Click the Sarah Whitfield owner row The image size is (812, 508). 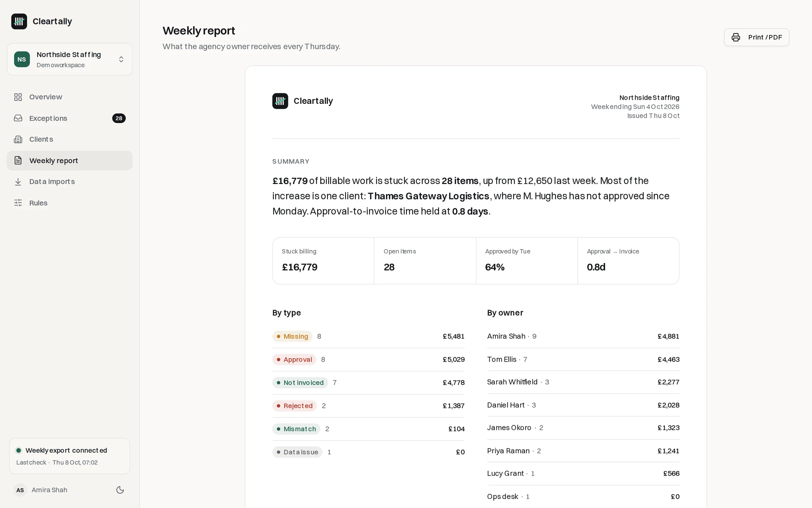[x=583, y=382]
